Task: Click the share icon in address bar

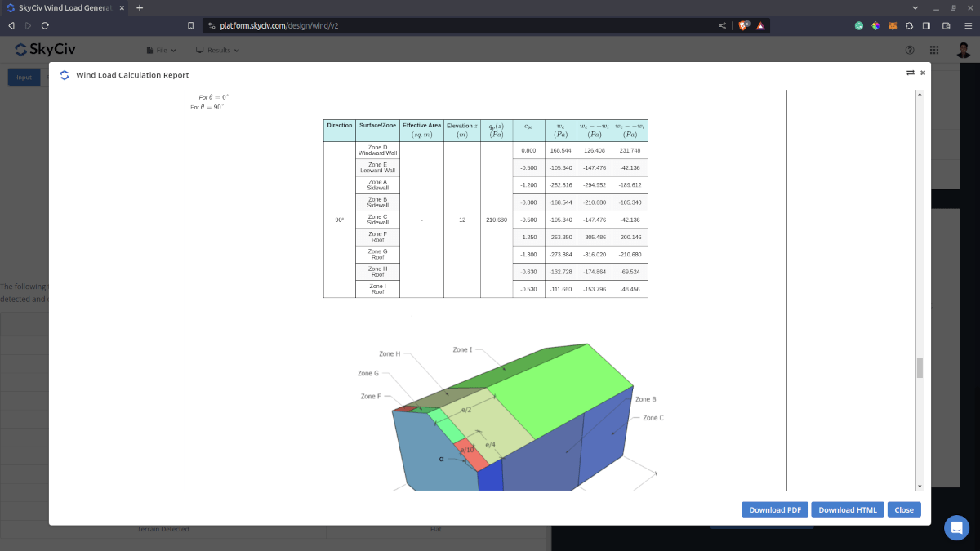Action: 722,25
